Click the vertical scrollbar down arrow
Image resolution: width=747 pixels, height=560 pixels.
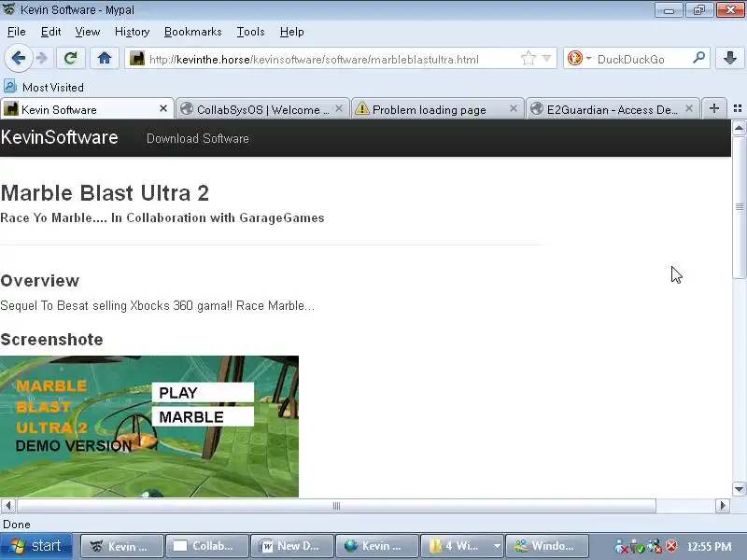point(739,489)
